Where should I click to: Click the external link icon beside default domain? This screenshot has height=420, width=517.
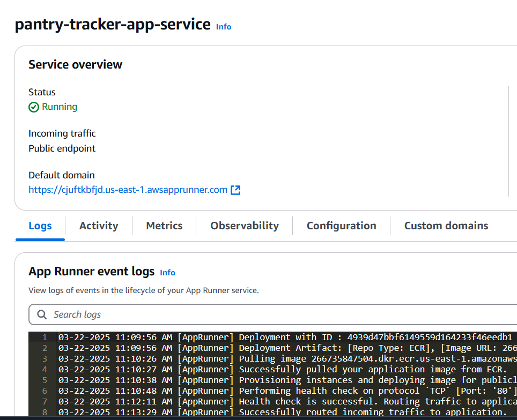click(x=235, y=190)
